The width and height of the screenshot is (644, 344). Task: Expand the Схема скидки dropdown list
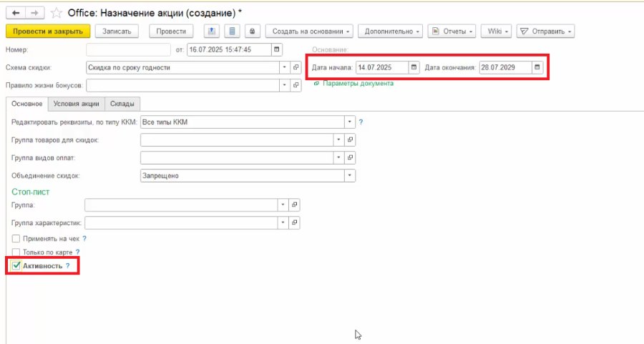(x=285, y=67)
